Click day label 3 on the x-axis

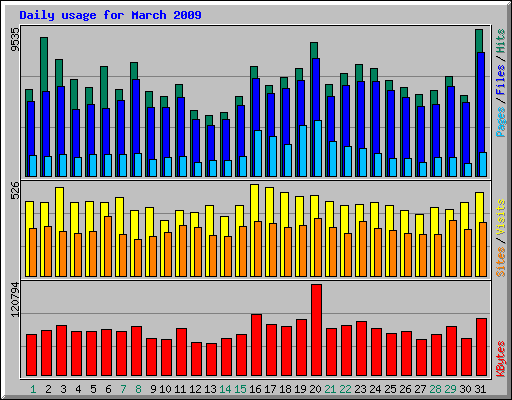(x=63, y=389)
